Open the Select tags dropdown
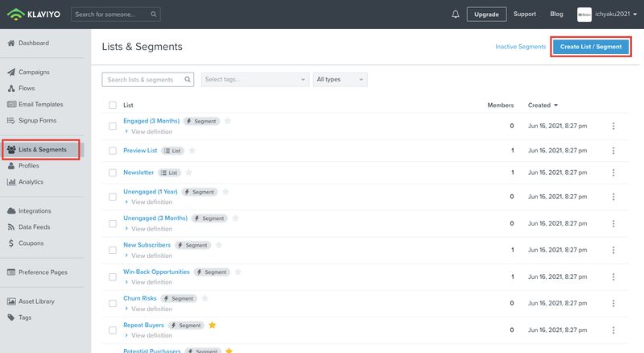The image size is (644, 353). 255,80
